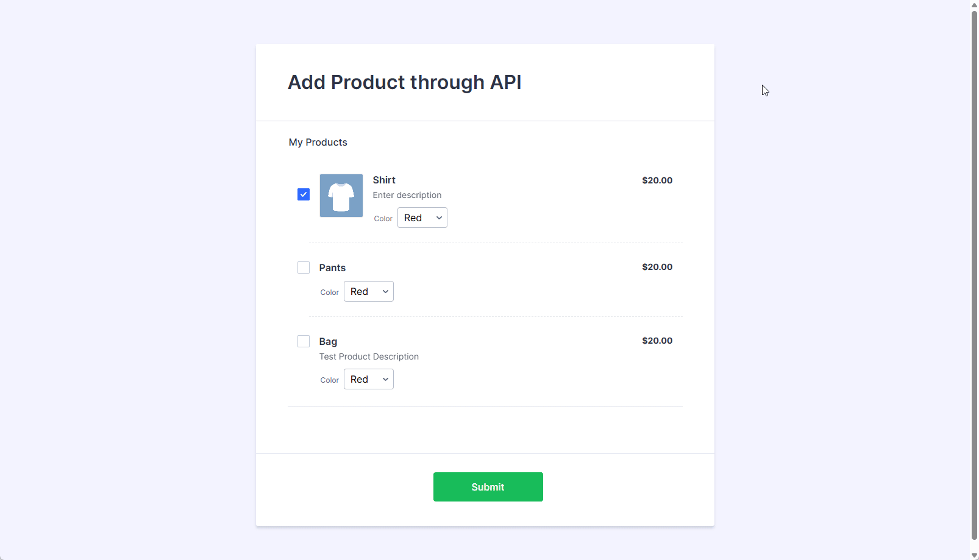Open the Bag color dropdown
This screenshot has width=979, height=560.
tap(368, 379)
